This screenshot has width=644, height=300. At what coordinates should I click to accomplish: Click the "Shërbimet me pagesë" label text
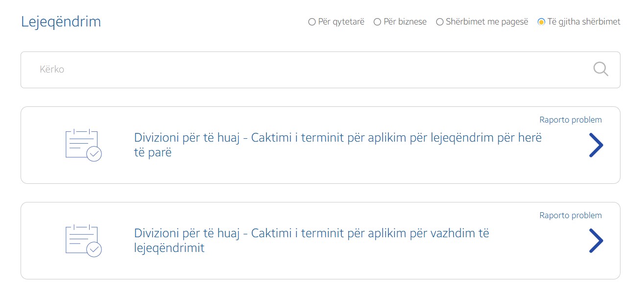[487, 22]
